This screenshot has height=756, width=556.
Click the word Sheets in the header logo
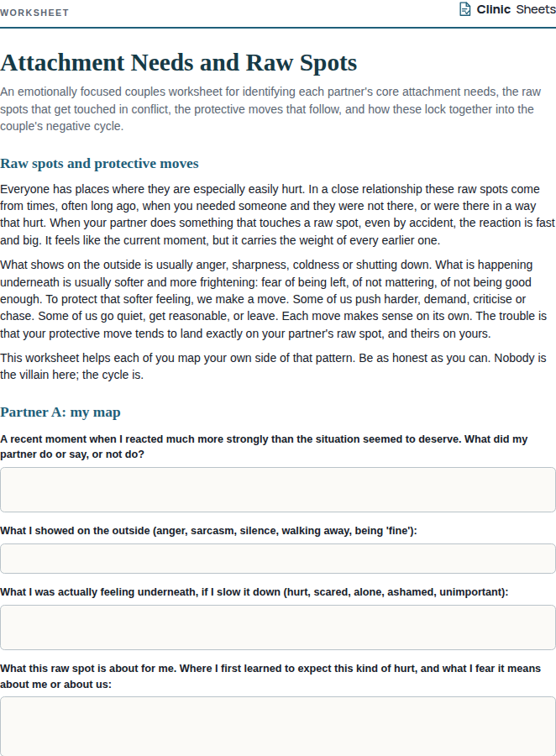[536, 9]
